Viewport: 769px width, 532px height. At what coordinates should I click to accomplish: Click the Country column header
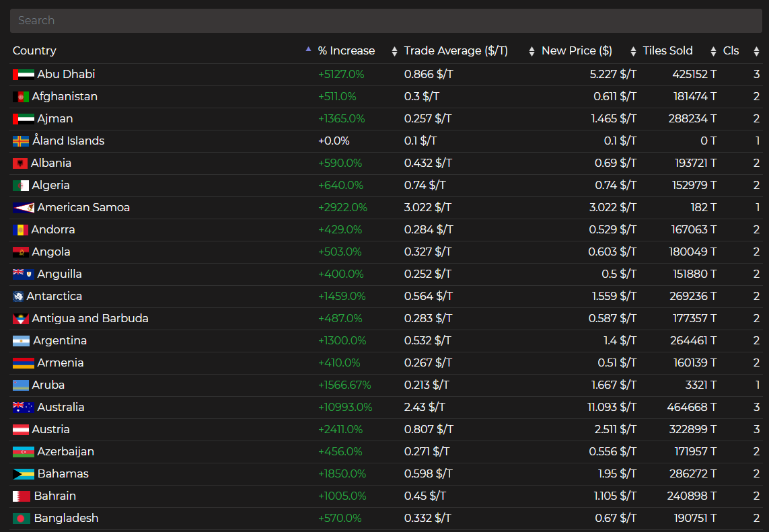click(x=34, y=51)
